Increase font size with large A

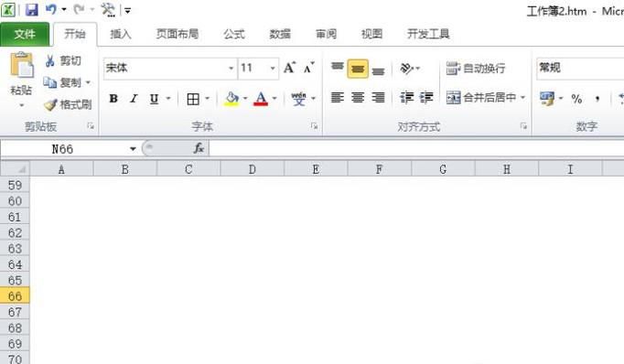point(289,68)
